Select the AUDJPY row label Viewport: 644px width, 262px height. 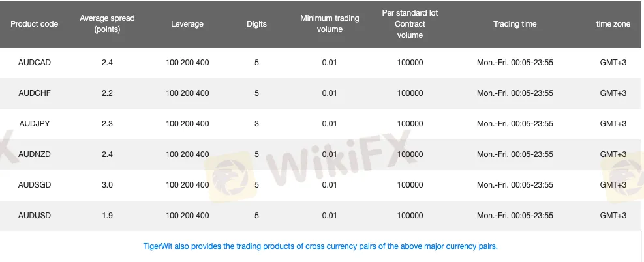(x=35, y=123)
